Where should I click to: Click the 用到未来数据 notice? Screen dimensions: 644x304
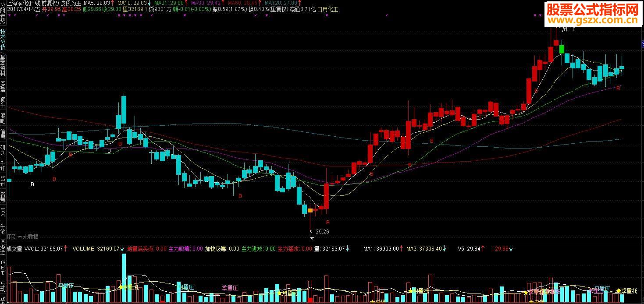(x=23, y=237)
